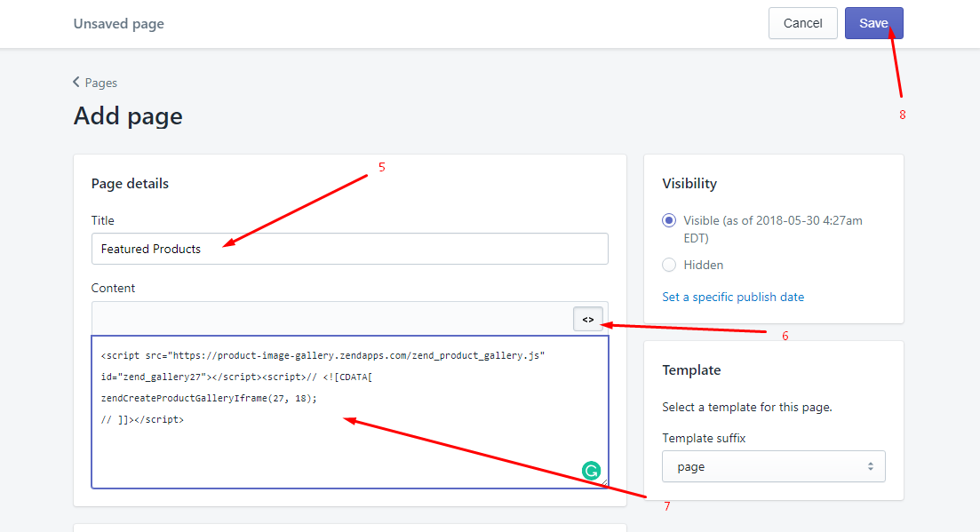This screenshot has width=980, height=532.
Task: Click the Template suffix label
Action: pyautogui.click(x=704, y=439)
